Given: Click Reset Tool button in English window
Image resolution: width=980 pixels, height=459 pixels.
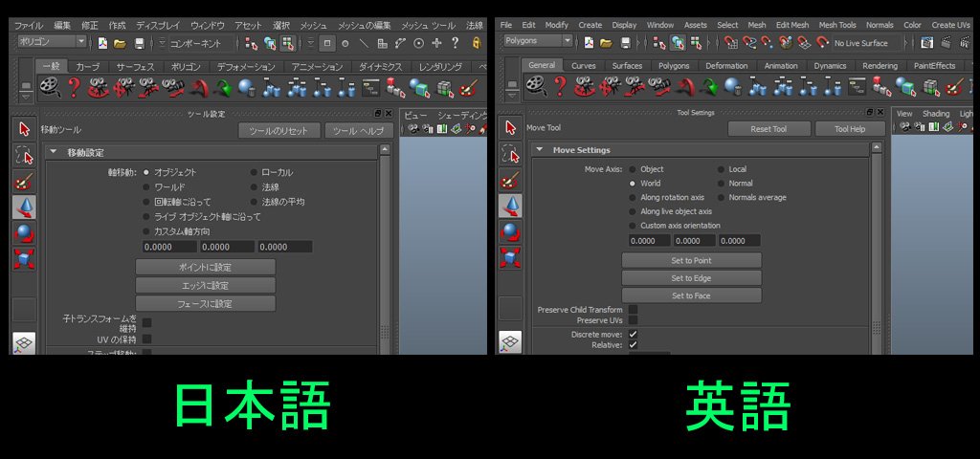Looking at the screenshot, I should [x=768, y=129].
